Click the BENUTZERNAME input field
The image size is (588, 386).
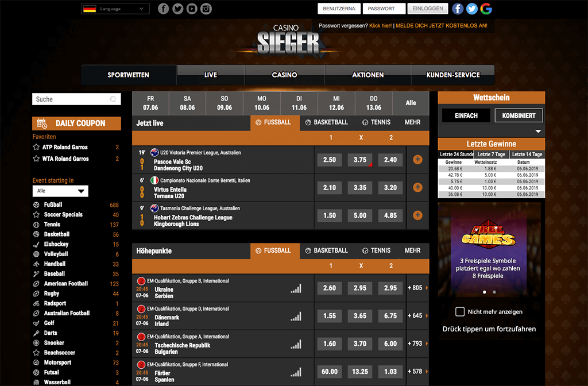[339, 9]
